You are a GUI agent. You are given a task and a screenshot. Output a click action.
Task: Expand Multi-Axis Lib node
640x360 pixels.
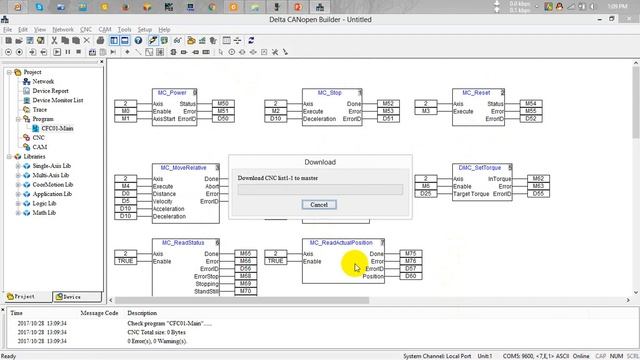click(x=18, y=176)
